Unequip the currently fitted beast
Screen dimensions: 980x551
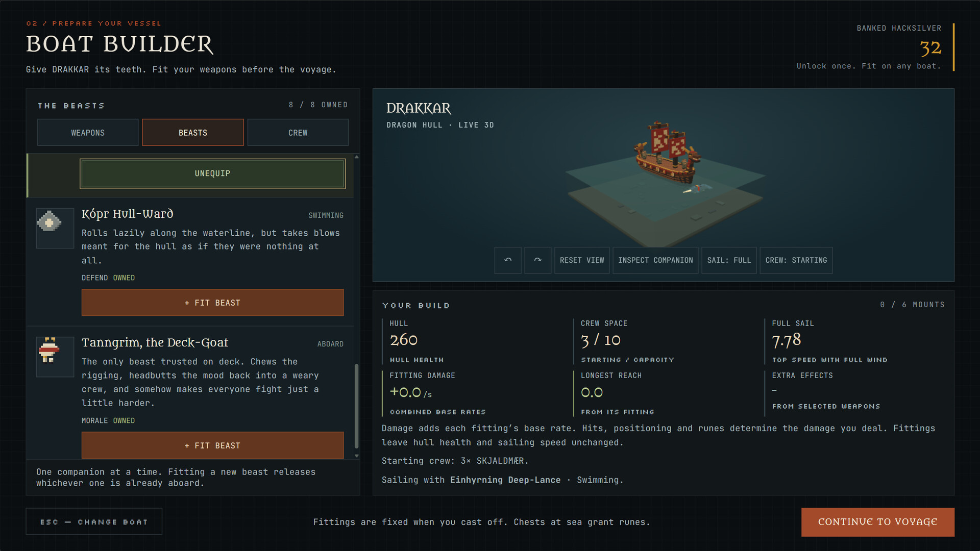point(212,173)
